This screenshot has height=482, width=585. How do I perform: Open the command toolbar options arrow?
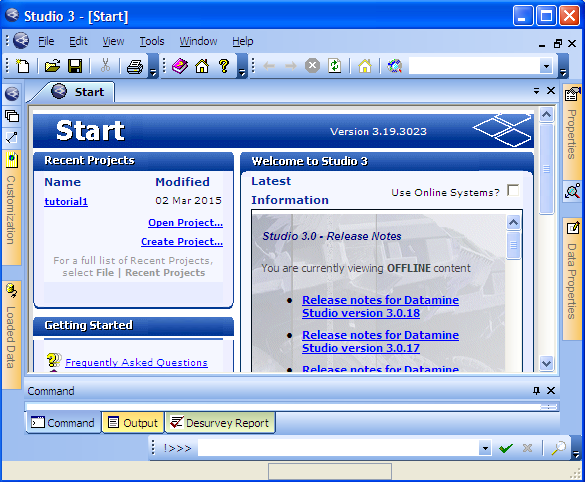(x=576, y=448)
